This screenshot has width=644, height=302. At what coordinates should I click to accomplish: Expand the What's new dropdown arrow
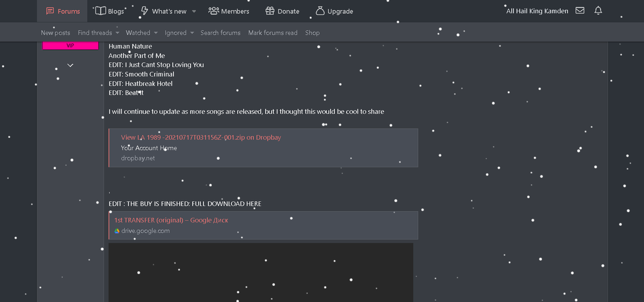194,11
